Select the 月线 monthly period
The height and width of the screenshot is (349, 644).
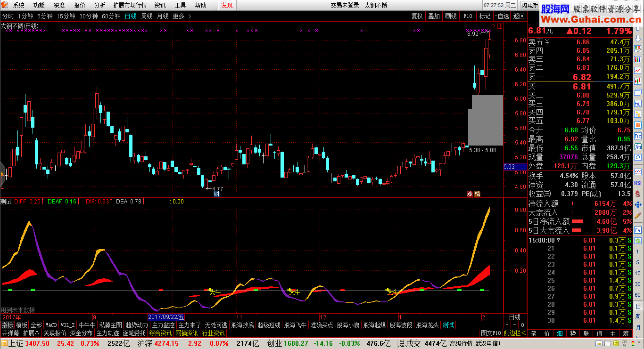[x=162, y=16]
